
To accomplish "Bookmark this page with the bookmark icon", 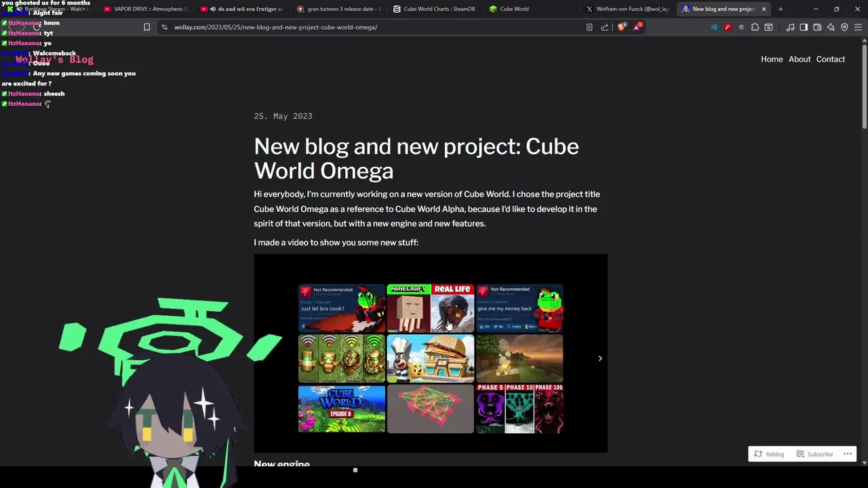I will [146, 27].
